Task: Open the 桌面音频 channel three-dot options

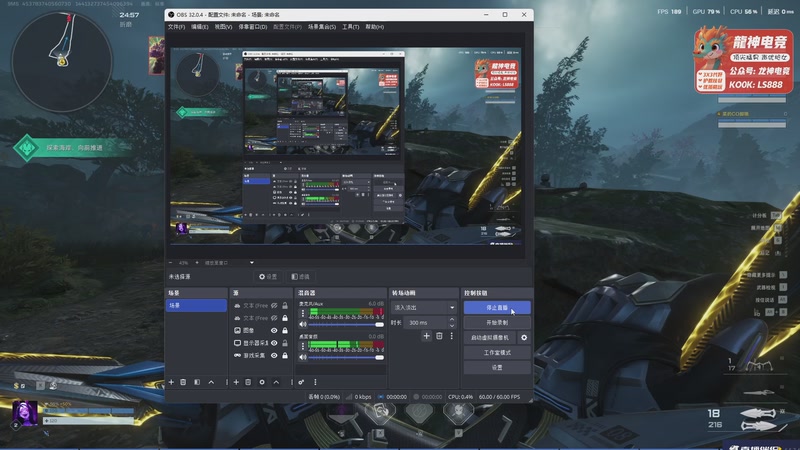Action: click(x=303, y=345)
